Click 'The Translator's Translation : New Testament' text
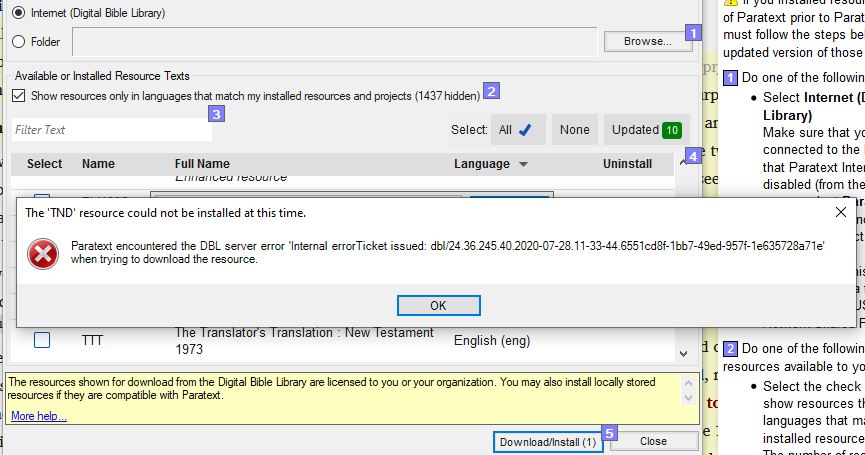Image resolution: width=865 pixels, height=455 pixels. point(305,333)
